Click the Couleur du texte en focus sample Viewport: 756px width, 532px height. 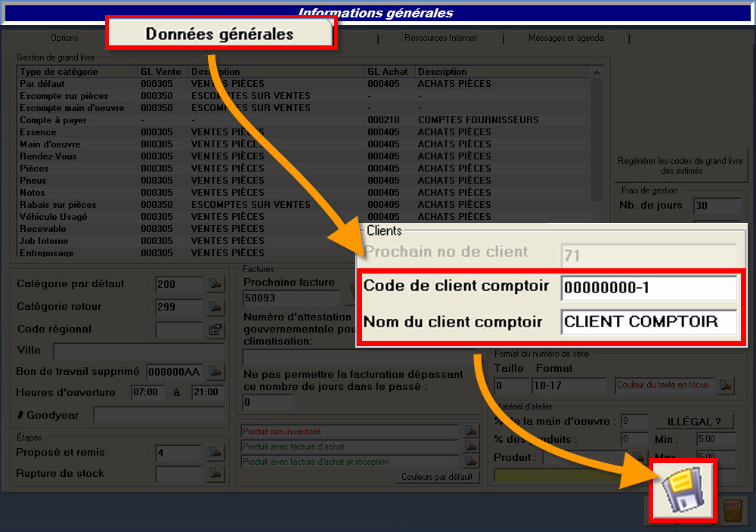[665, 385]
